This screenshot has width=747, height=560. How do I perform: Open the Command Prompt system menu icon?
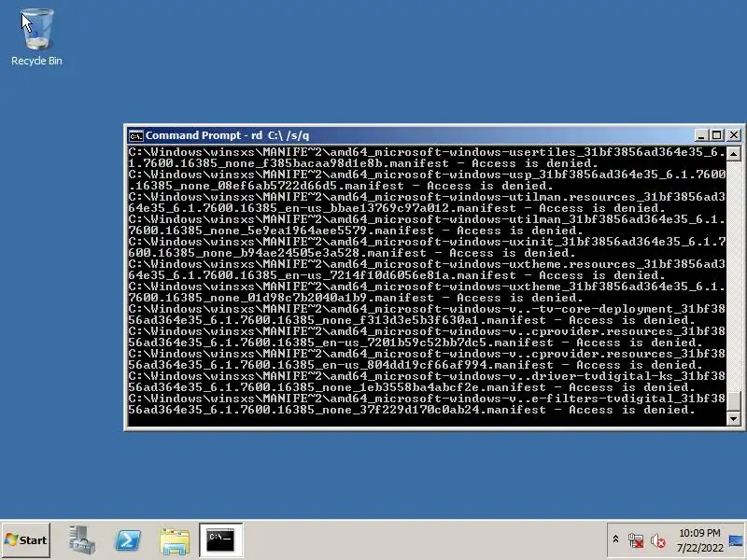coord(135,135)
